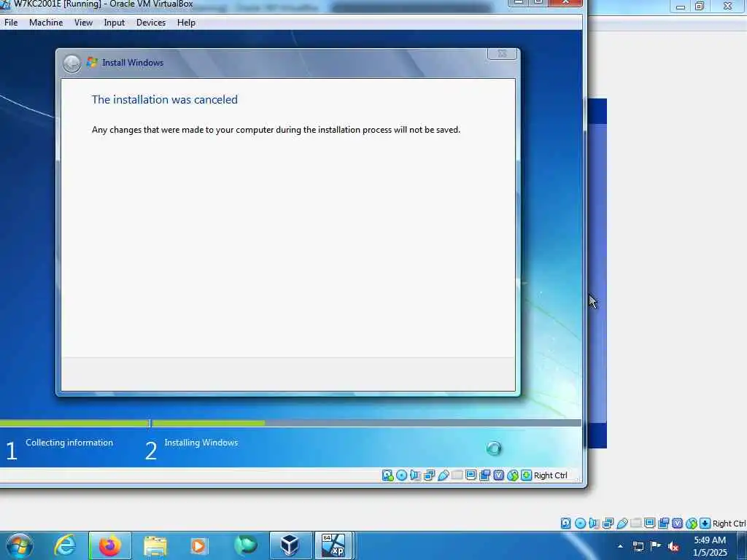Click the 'Any changes that were made' message text

coord(276,130)
